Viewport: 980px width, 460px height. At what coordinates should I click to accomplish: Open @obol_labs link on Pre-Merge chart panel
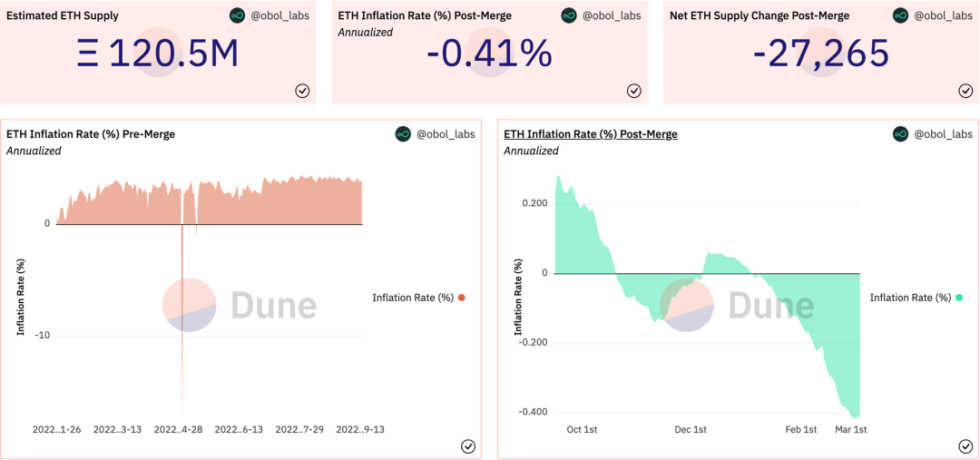pyautogui.click(x=445, y=134)
